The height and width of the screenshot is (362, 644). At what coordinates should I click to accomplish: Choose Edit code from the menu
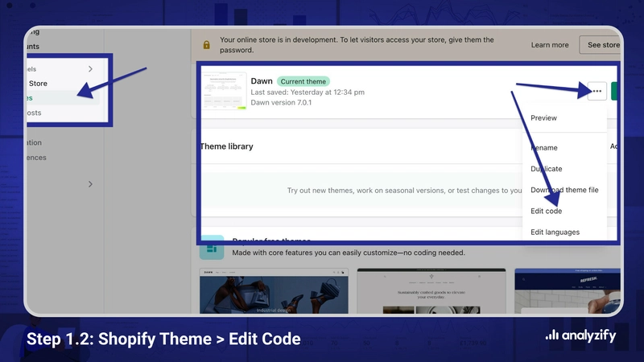547,211
